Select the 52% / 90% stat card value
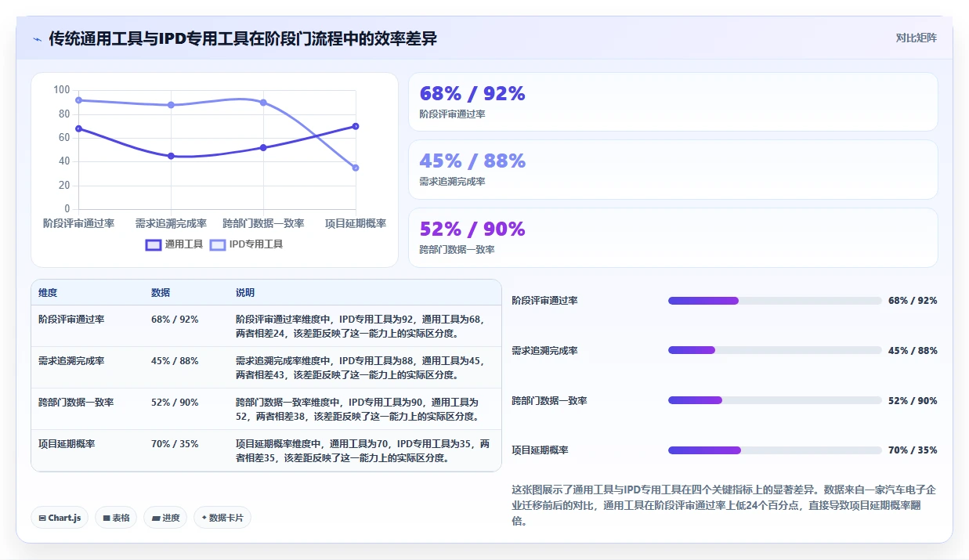Screen dimensions: 969x560 pyautogui.click(x=472, y=229)
